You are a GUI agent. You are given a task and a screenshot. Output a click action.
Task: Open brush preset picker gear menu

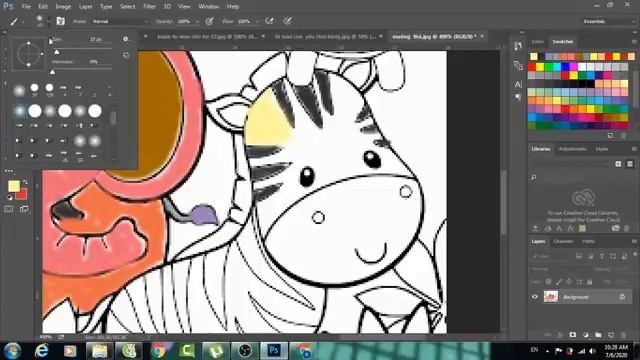(126, 39)
